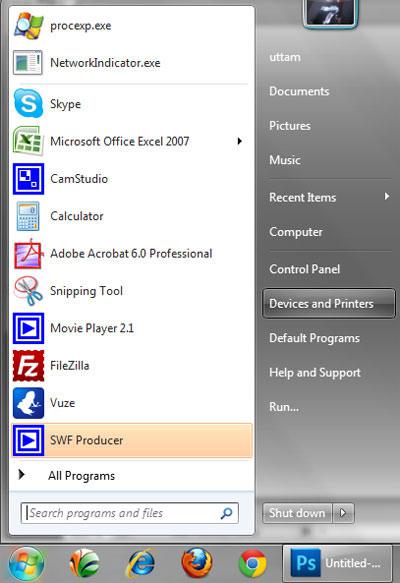400x583 pixels.
Task: Click the user account picture
Action: (x=330, y=13)
